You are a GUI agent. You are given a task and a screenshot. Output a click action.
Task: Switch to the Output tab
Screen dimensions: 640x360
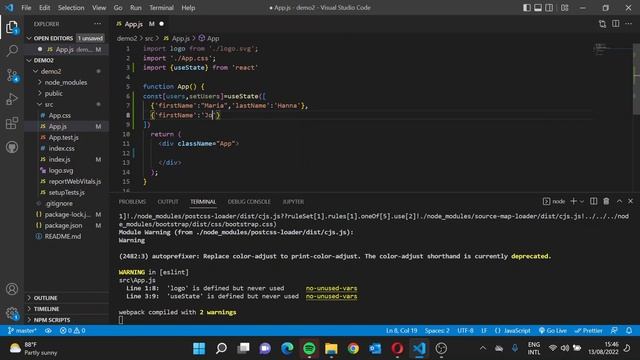pos(168,202)
